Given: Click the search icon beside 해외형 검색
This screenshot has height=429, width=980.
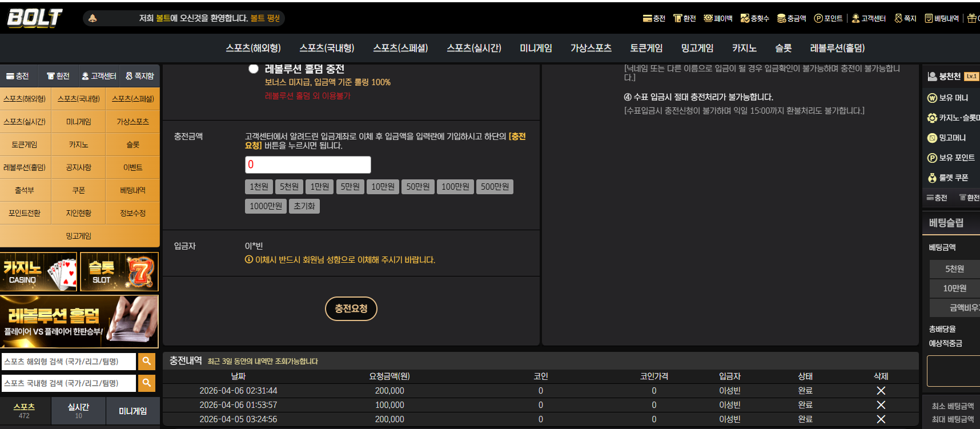Looking at the screenshot, I should 146,361.
